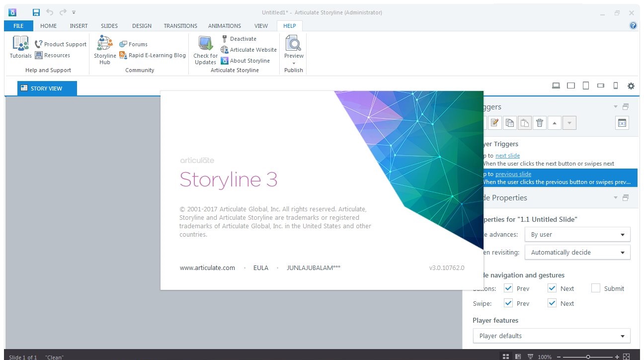644x360 pixels.
Task: Uncheck the Swipe Next checkbox
Action: click(x=552, y=303)
